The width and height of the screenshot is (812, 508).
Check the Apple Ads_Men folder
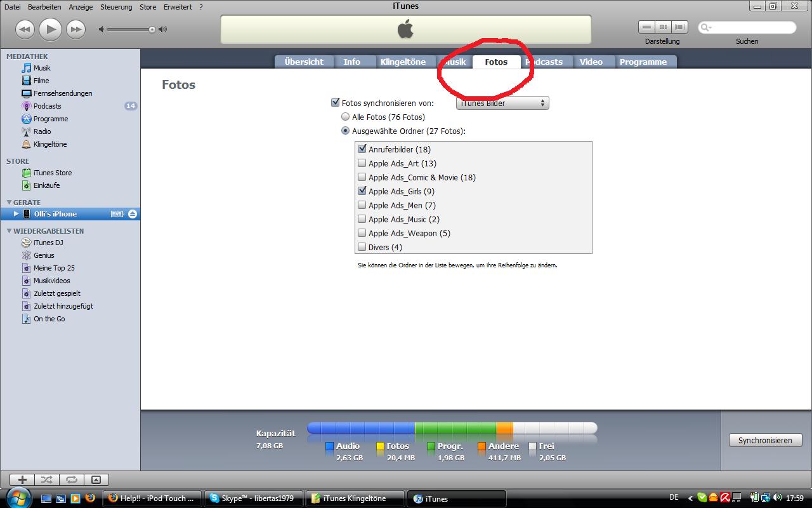click(362, 205)
